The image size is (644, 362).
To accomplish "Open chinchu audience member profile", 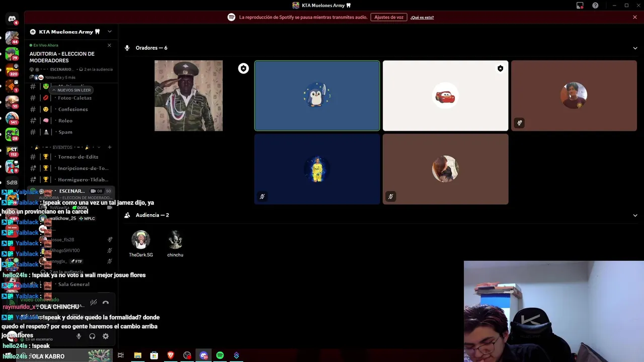I will [175, 244].
